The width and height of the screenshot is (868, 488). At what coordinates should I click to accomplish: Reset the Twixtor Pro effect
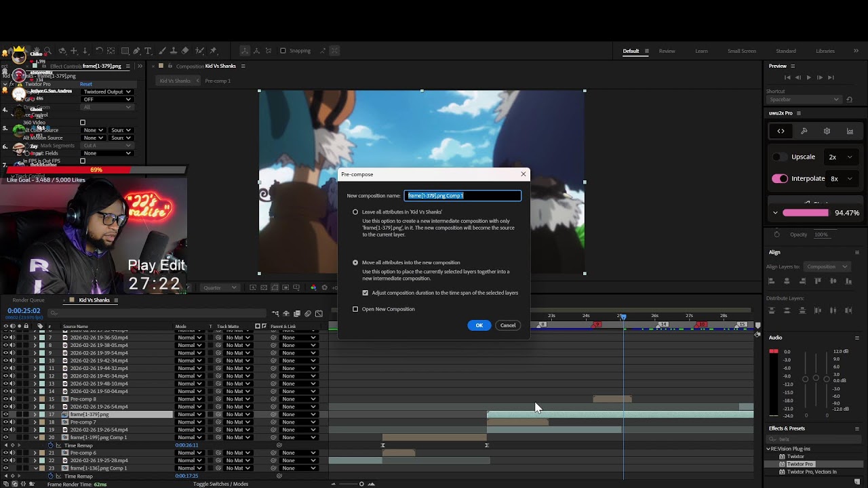click(x=85, y=84)
